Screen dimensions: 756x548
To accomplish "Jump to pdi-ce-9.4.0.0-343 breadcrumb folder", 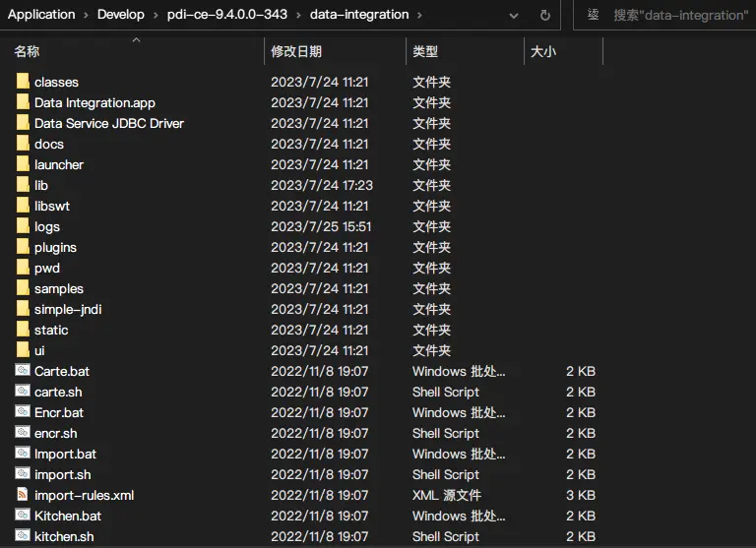I will tap(227, 15).
